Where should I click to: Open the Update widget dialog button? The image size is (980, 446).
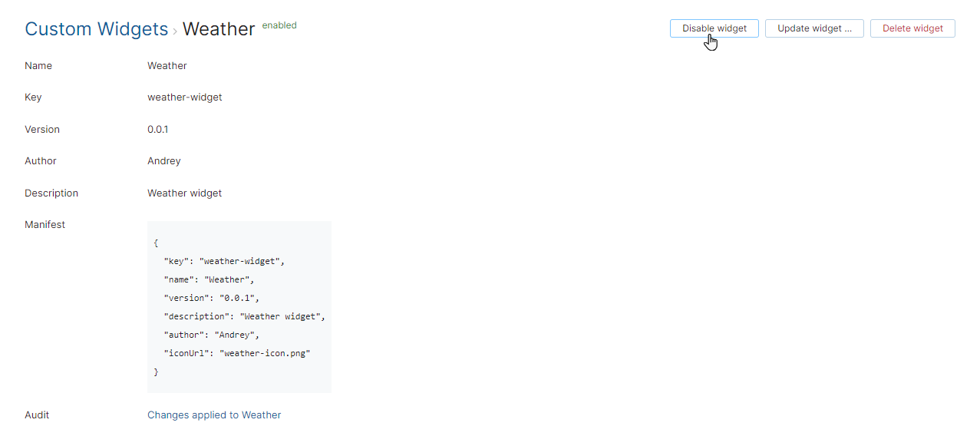click(813, 28)
